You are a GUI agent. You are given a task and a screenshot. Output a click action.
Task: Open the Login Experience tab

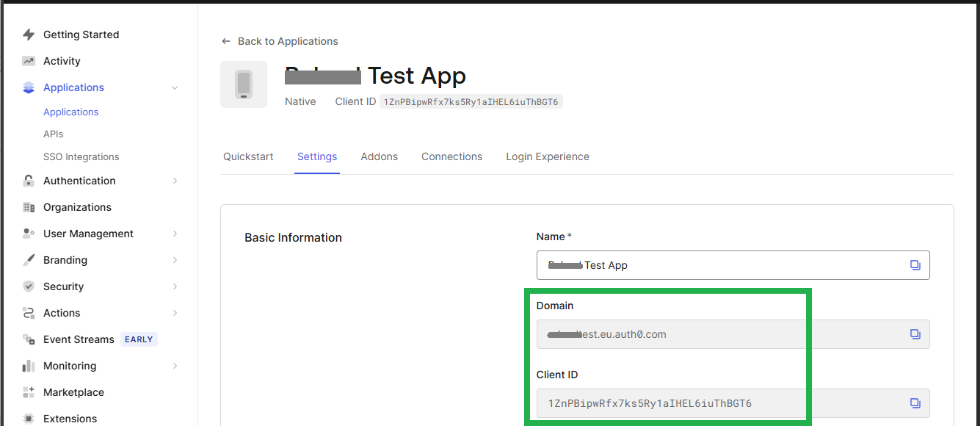(x=547, y=156)
